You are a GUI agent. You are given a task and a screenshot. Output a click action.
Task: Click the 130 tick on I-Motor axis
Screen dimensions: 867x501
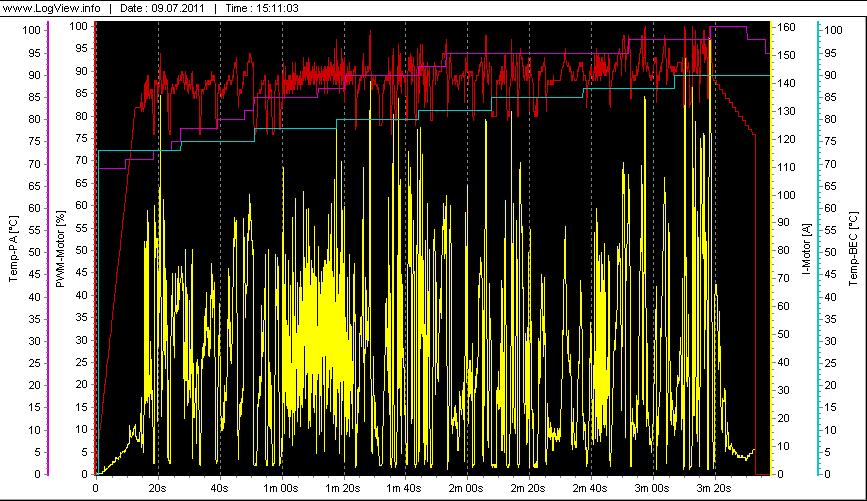[x=786, y=111]
